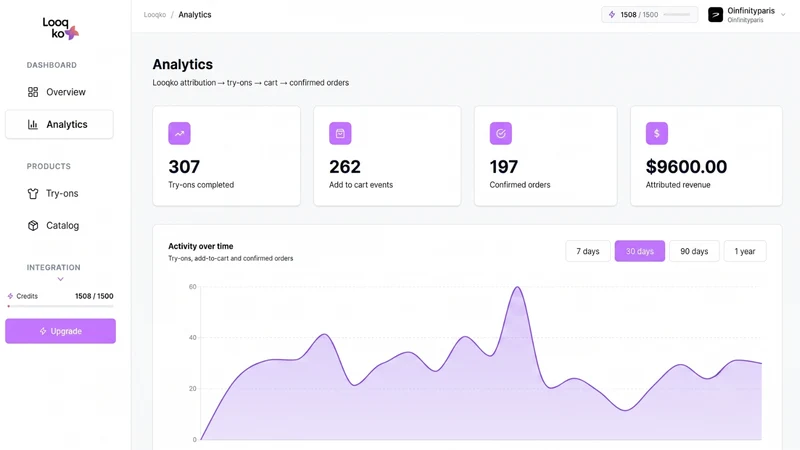Expand the Integration section chevron
Viewport: 800px width, 450px height.
(60, 279)
